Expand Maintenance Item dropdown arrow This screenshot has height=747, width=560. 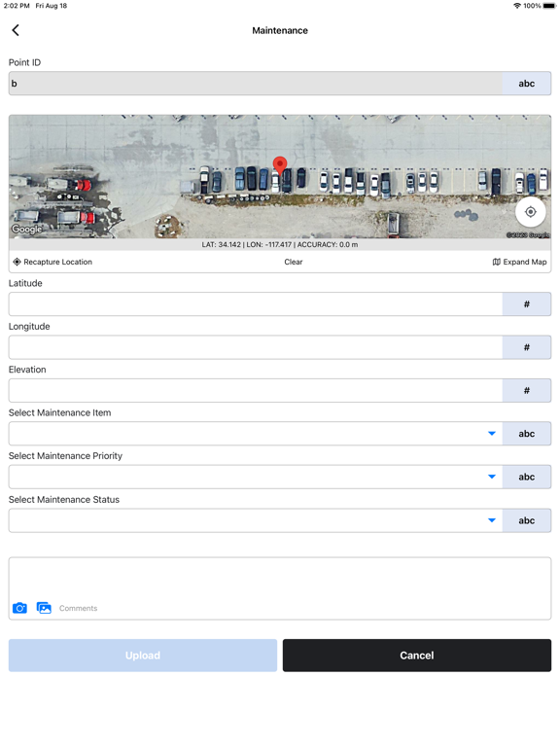[492, 434]
